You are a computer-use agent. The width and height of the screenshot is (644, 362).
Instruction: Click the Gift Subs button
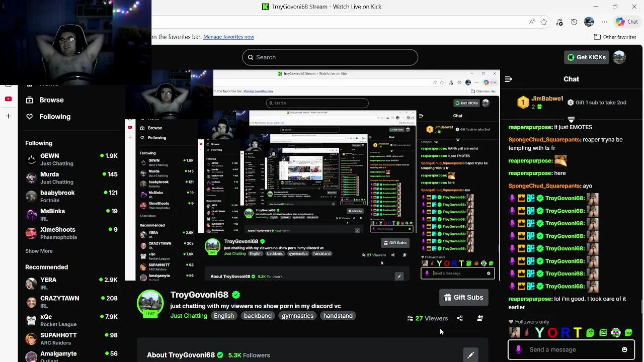[464, 298]
